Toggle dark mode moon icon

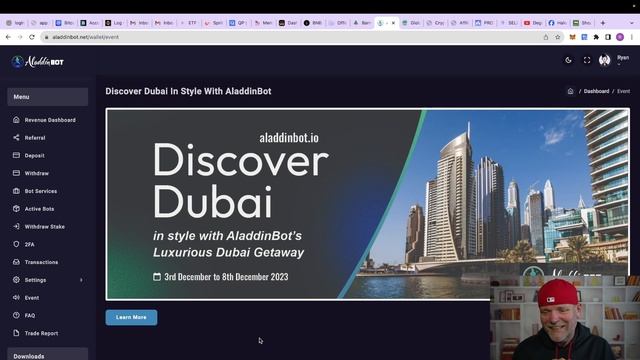coord(568,60)
